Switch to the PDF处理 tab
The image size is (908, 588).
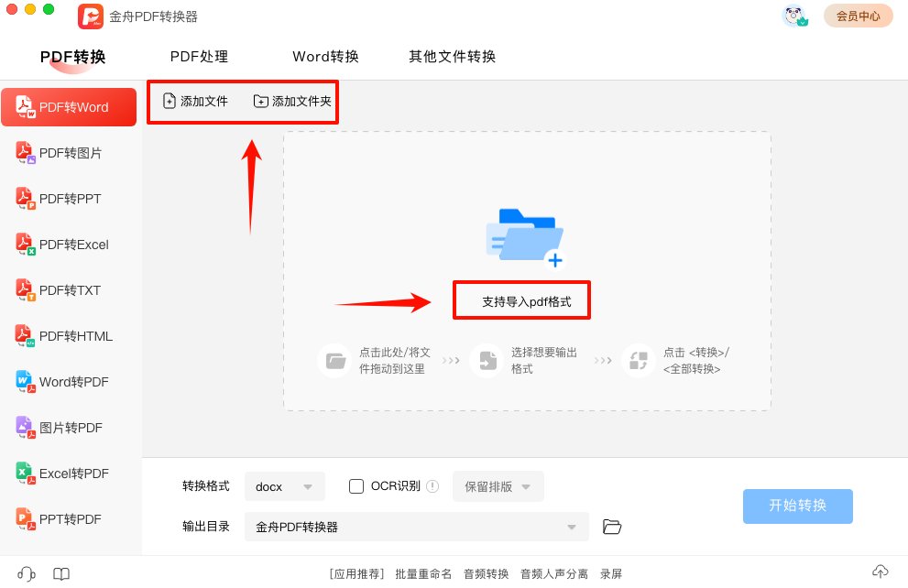[199, 57]
